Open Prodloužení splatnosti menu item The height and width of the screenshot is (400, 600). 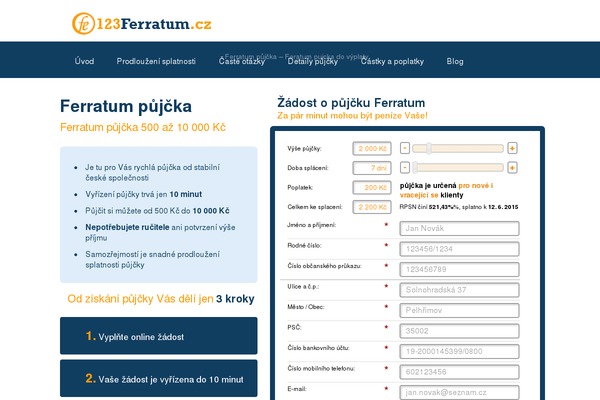click(x=156, y=61)
